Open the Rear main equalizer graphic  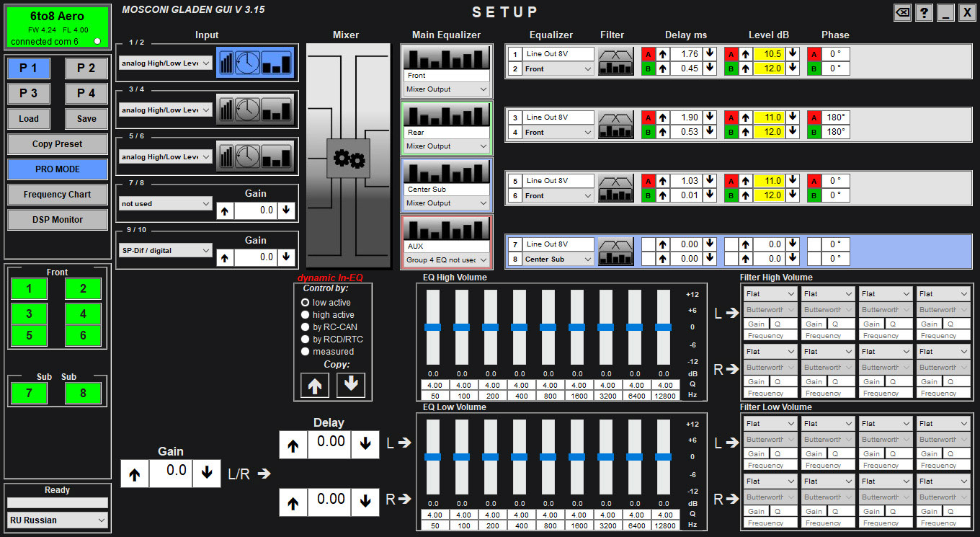pyautogui.click(x=446, y=114)
